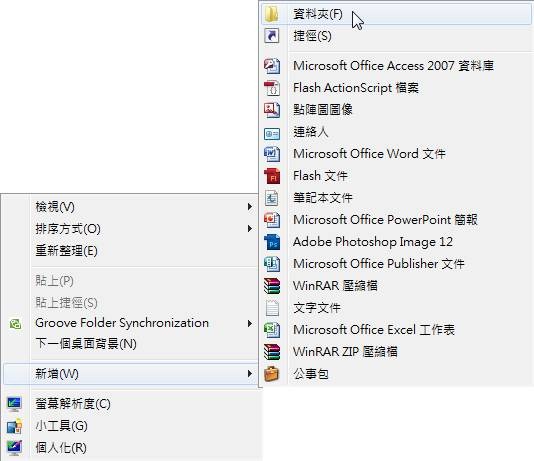Image resolution: width=534 pixels, height=461 pixels.
Task: Choose 文字文件 to create text file
Action: [x=396, y=308]
